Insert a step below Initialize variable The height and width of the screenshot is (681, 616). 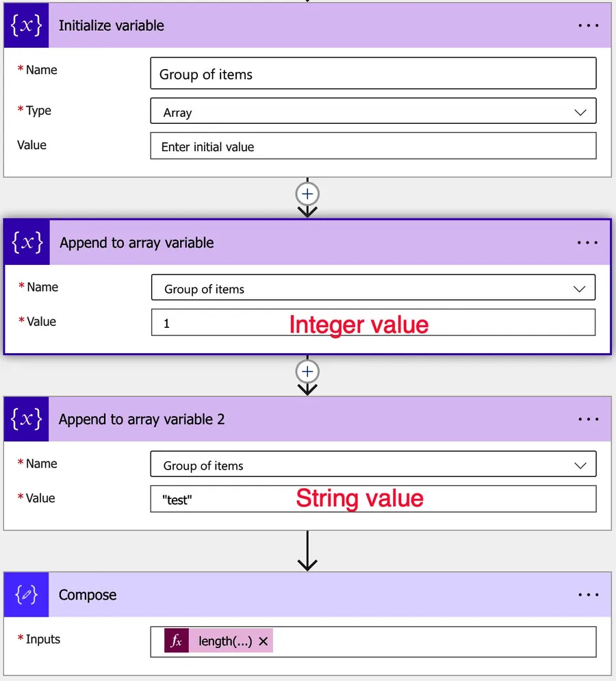point(307,194)
